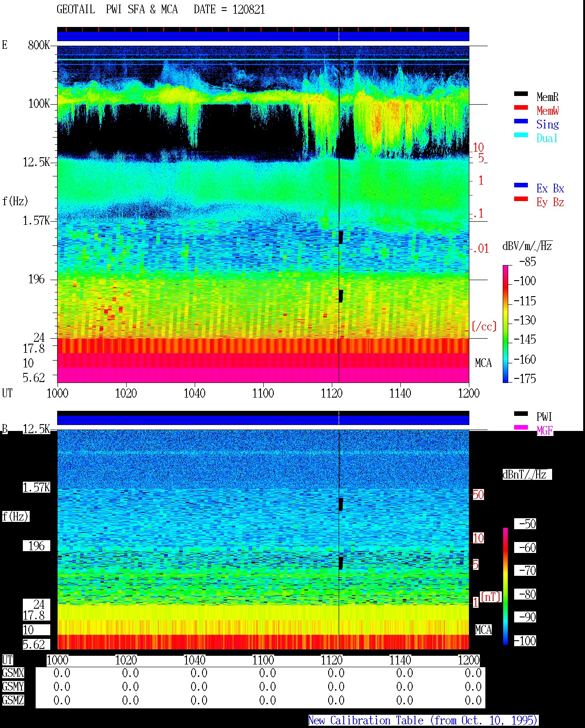Click the 196 frequency label on E panel

[37, 279]
